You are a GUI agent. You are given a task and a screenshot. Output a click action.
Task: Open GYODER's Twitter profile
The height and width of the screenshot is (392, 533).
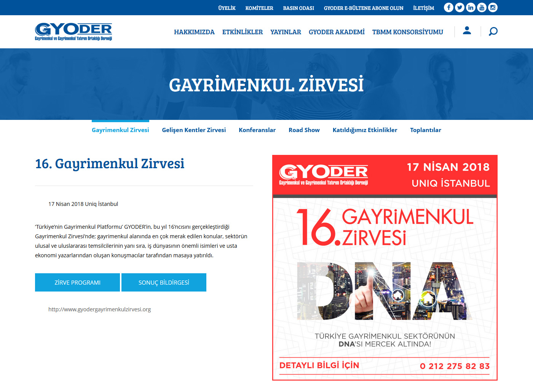point(460,7)
